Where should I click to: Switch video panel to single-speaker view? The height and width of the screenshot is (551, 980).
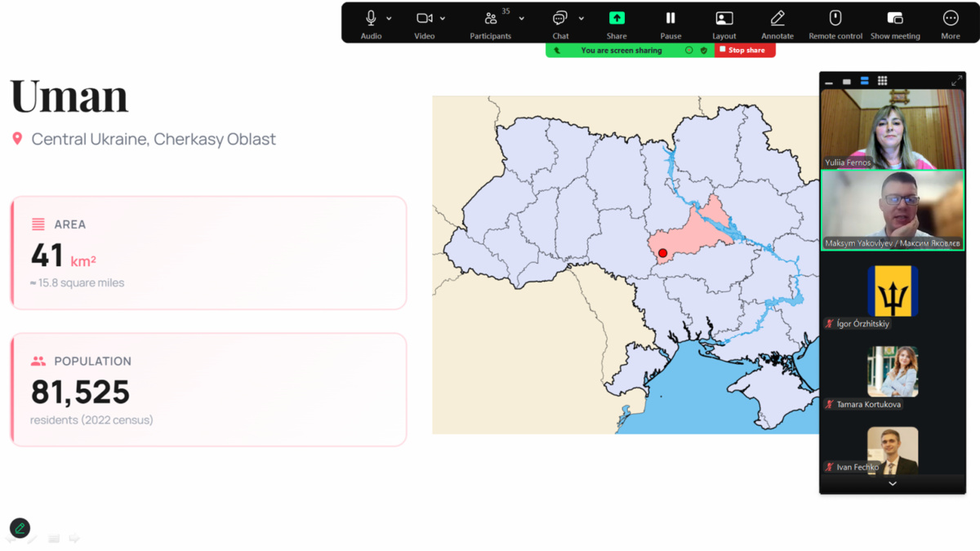[x=847, y=81]
